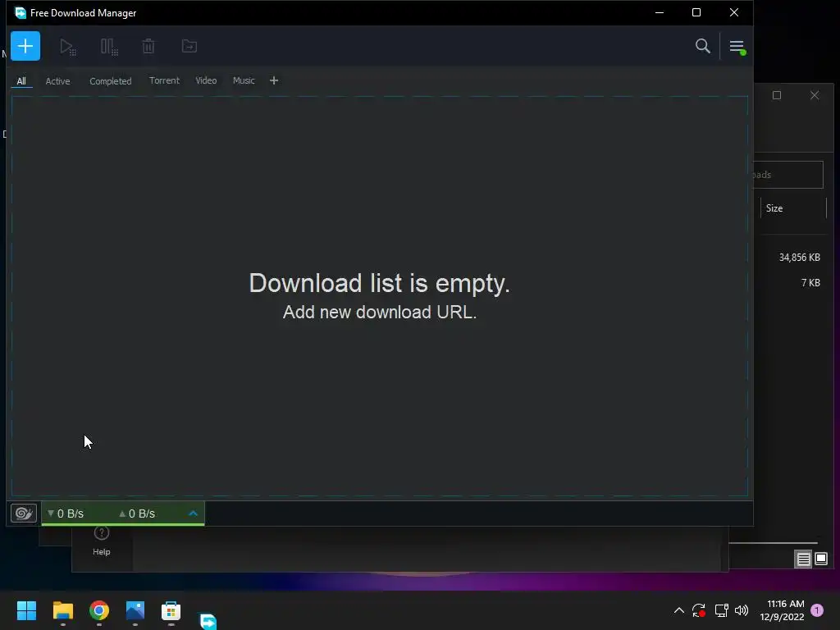Open the clock showing 11:16 AM

[x=782, y=610]
